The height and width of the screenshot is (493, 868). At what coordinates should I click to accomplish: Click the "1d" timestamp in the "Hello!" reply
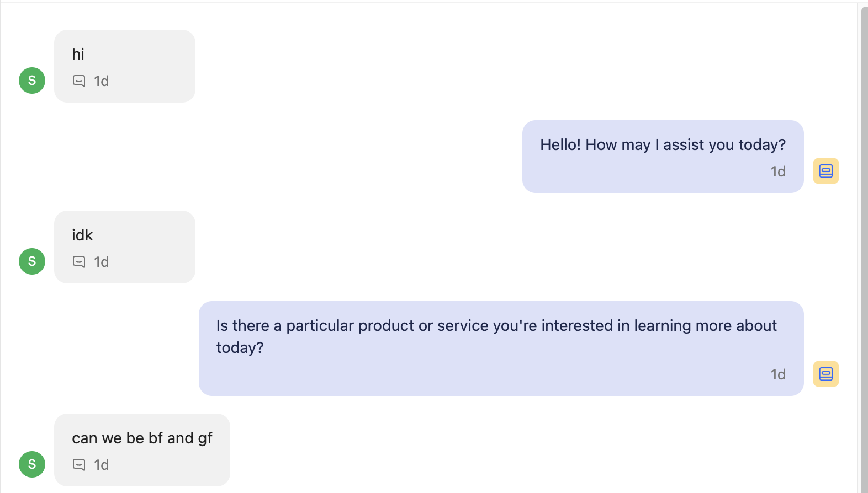point(778,172)
